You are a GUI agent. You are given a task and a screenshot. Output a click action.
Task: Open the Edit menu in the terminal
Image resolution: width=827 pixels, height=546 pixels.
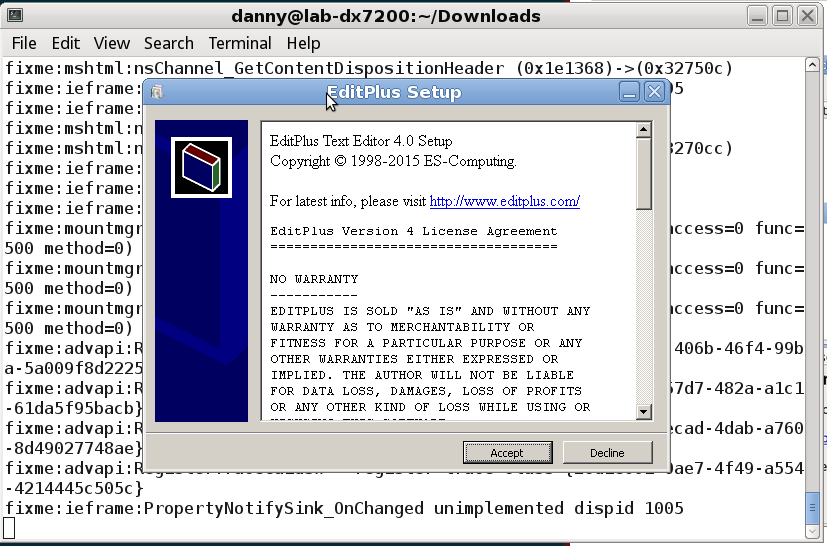click(x=66, y=43)
